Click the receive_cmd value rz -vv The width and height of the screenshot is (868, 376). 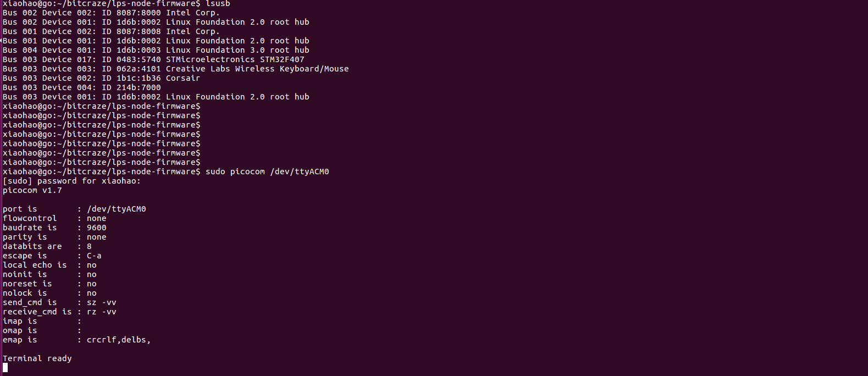click(102, 312)
